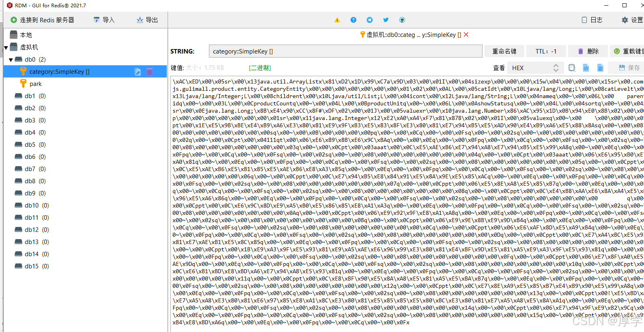Open the yellow warning triangle icon
644x332 pixels.
pos(337,20)
